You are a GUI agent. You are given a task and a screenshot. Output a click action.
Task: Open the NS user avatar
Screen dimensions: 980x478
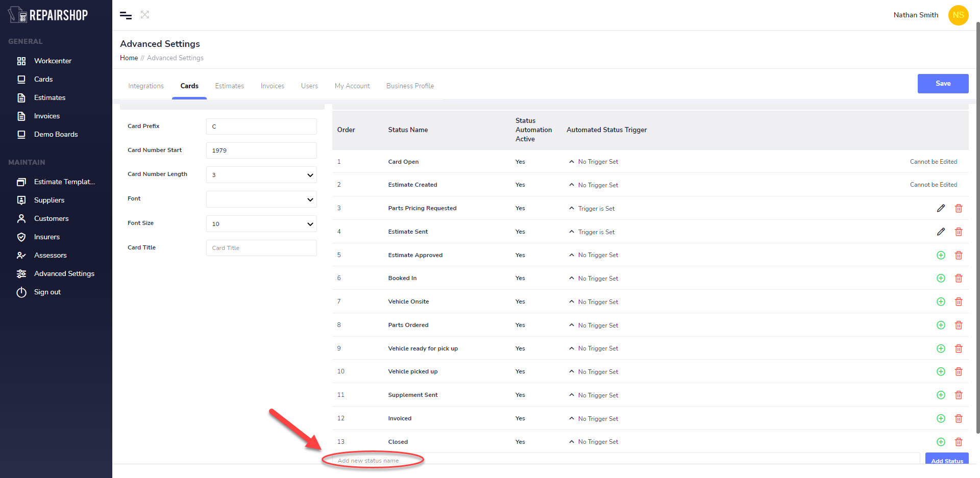click(958, 15)
